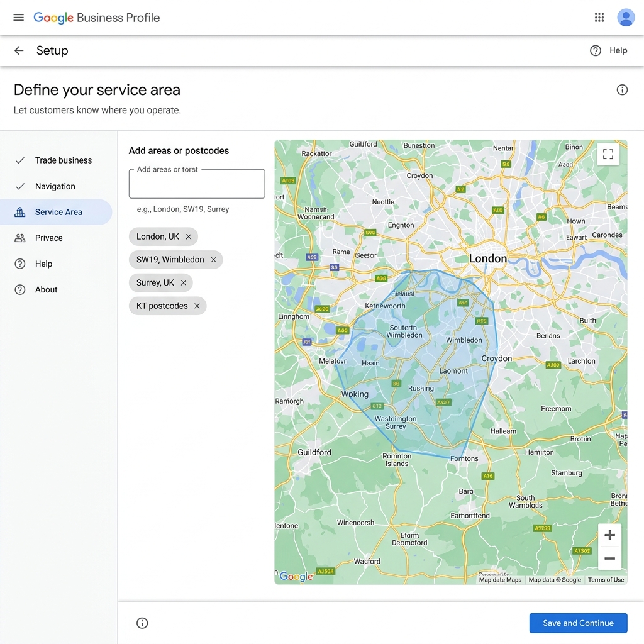
Task: Remove the London, UK chip
Action: click(189, 236)
